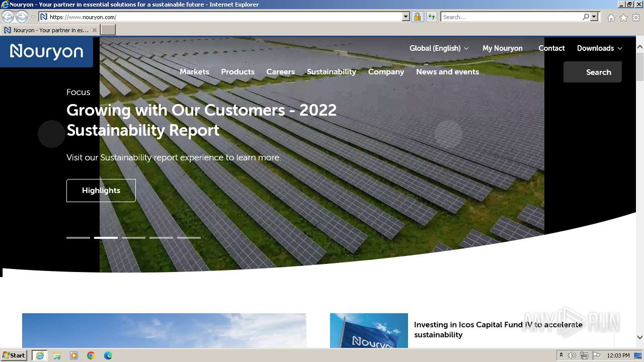Select the second carousel indicator bar
The image size is (644, 362).
pyautogui.click(x=106, y=238)
